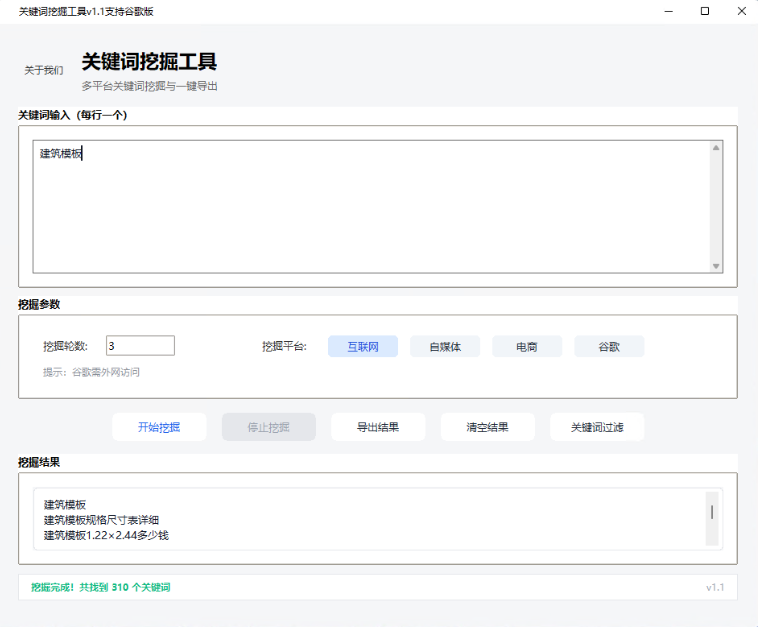This screenshot has width=758, height=627.
Task: Click the 挖掘轮数 number field
Action: pyautogui.click(x=140, y=346)
